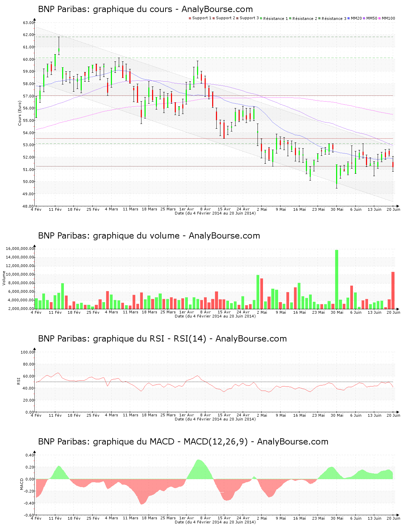
Task: Select the Support 1 legend entry
Action: [200, 18]
